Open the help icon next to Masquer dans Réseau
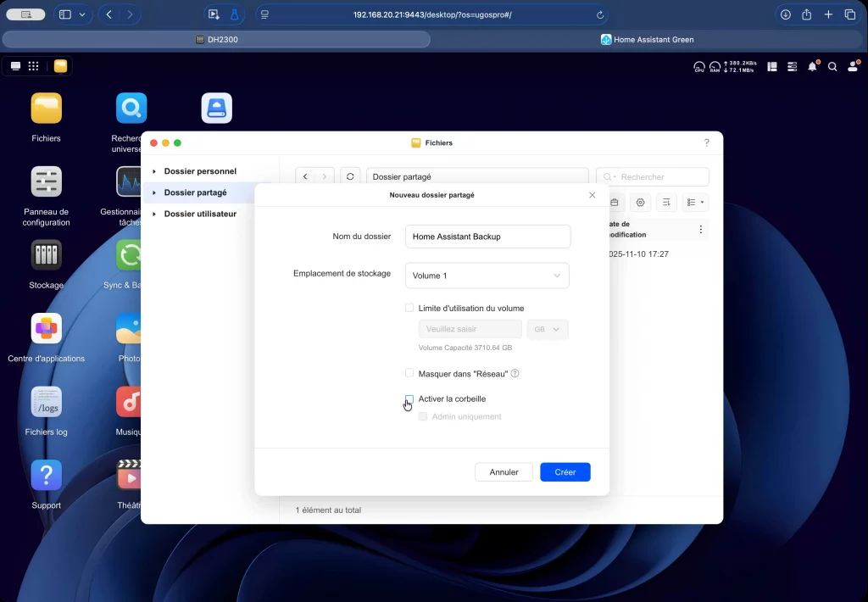This screenshot has height=602, width=868. click(515, 373)
